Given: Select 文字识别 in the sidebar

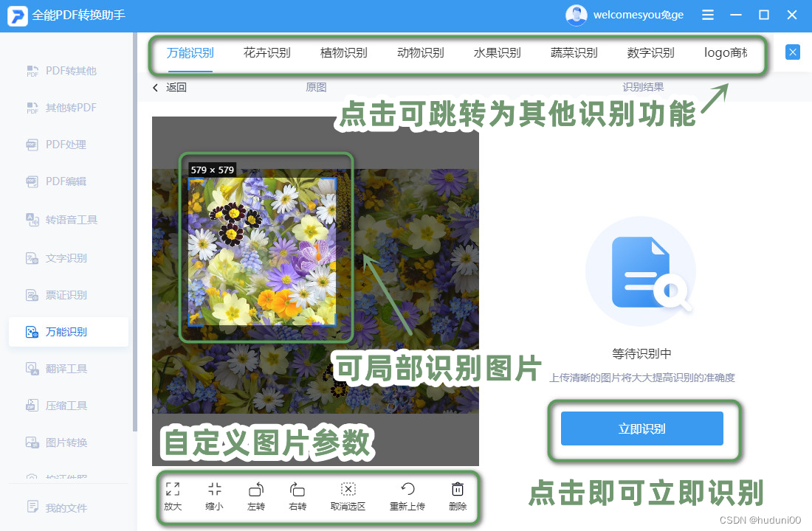Looking at the screenshot, I should 66,258.
